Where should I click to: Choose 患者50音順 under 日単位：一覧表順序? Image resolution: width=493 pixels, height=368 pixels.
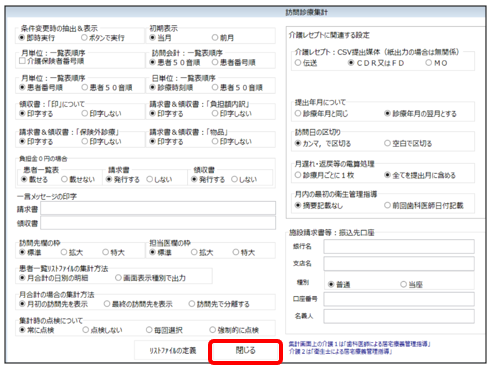215,87
